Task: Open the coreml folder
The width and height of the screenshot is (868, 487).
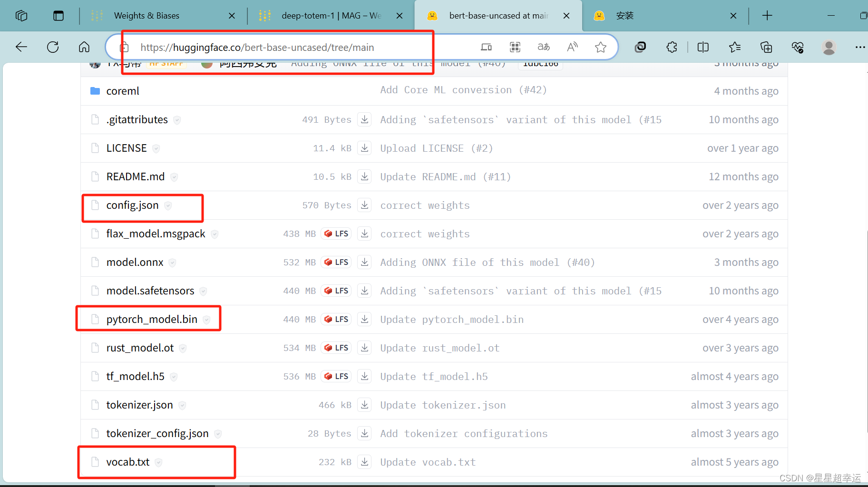Action: pos(123,91)
